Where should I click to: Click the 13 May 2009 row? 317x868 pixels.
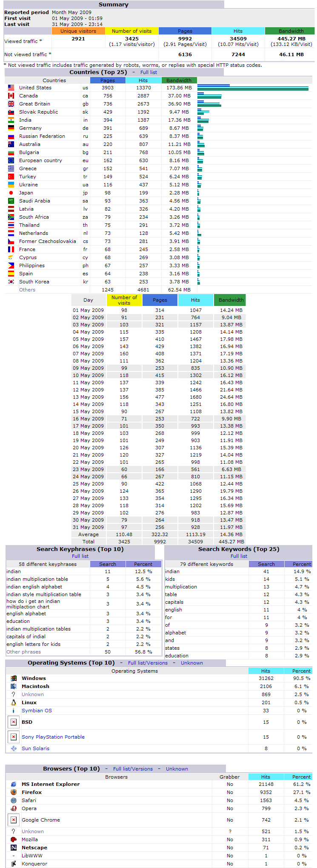tap(158, 397)
